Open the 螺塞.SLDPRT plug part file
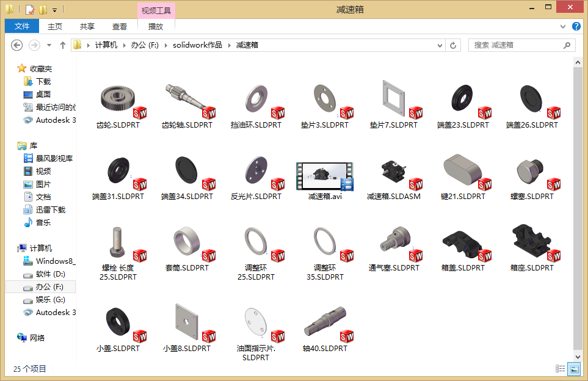The image size is (588, 381). (532, 174)
